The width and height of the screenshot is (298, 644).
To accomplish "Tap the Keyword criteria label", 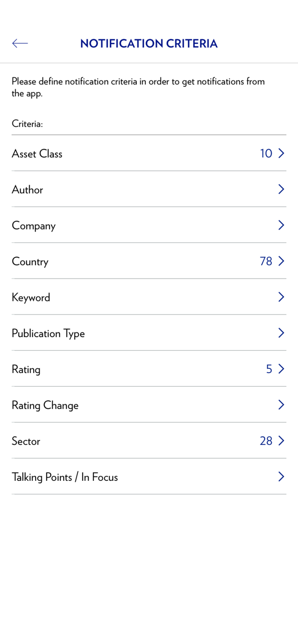I will point(31,297).
